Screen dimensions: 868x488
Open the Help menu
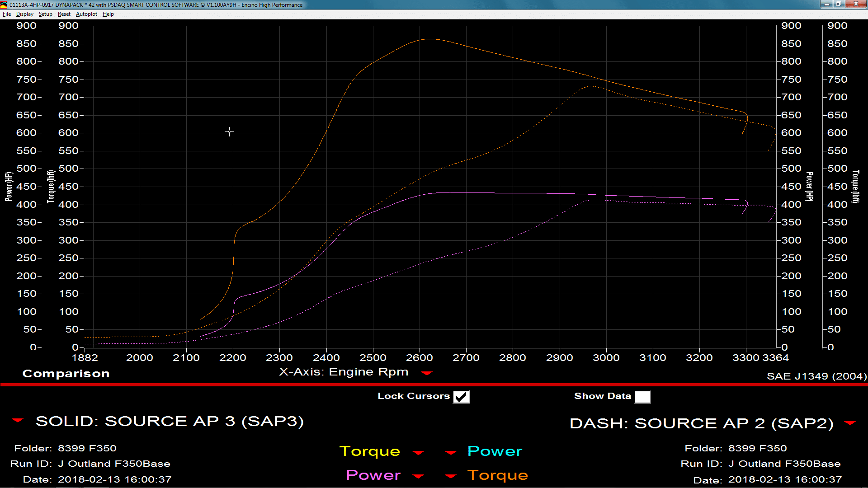pyautogui.click(x=108, y=14)
